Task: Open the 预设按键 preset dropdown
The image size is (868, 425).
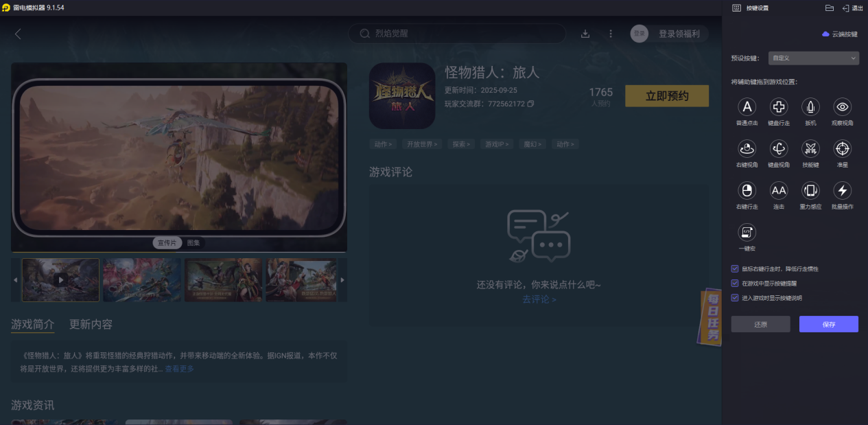Action: point(813,58)
